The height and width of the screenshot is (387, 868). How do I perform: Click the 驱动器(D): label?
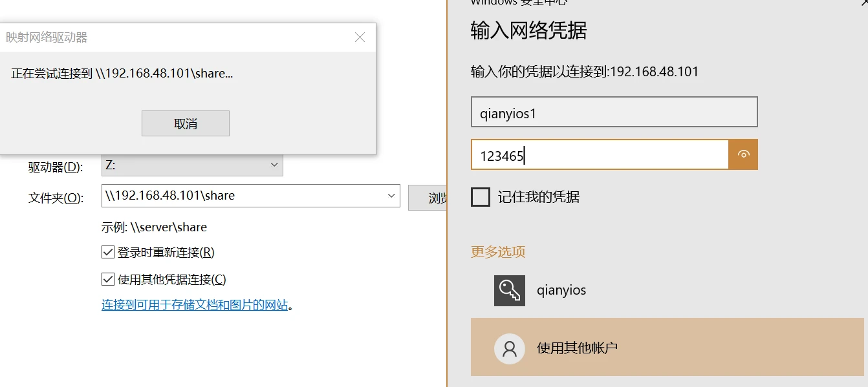click(56, 167)
